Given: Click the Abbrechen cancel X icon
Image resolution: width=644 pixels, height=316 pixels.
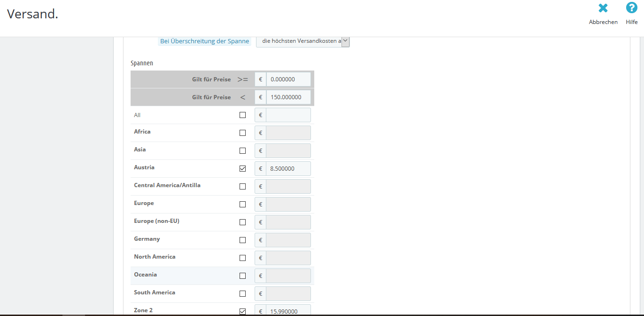Looking at the screenshot, I should 603,8.
